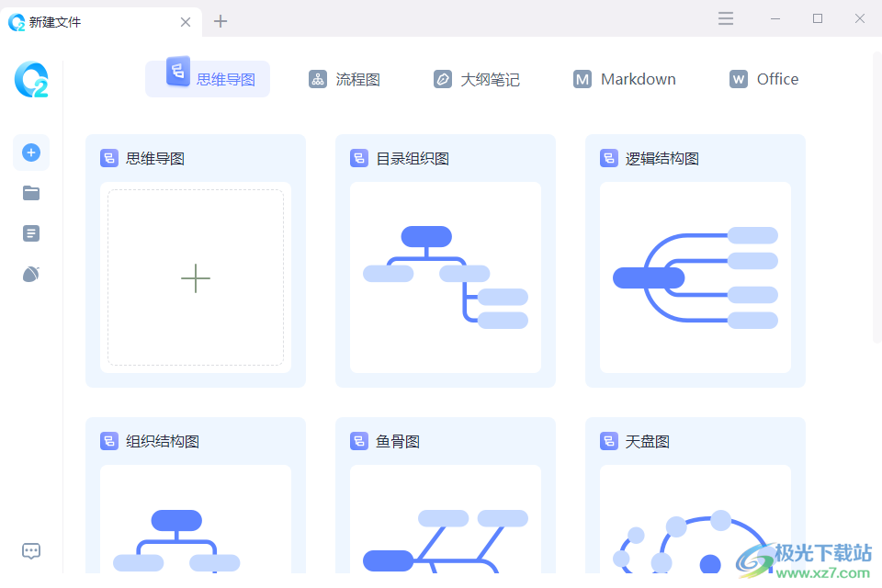Click the 流程图 flowchart icon
Screen dimensions: 882x588
point(318,79)
